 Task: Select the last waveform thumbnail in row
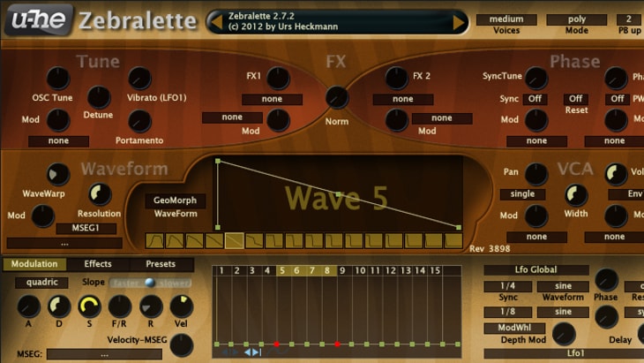453,240
